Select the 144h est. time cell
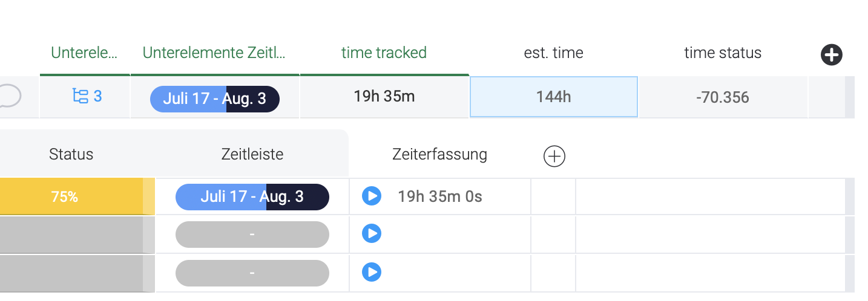This screenshot has width=868, height=301. (553, 97)
